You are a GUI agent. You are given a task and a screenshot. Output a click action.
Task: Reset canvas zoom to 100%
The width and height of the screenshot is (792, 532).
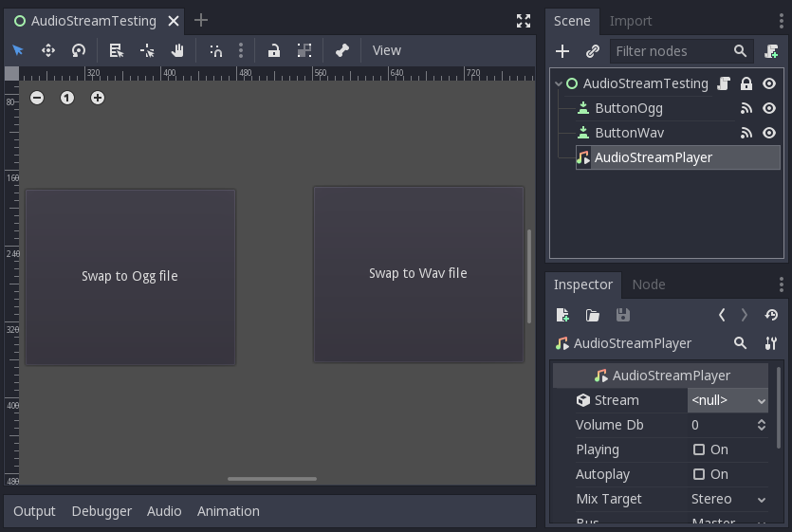[67, 98]
